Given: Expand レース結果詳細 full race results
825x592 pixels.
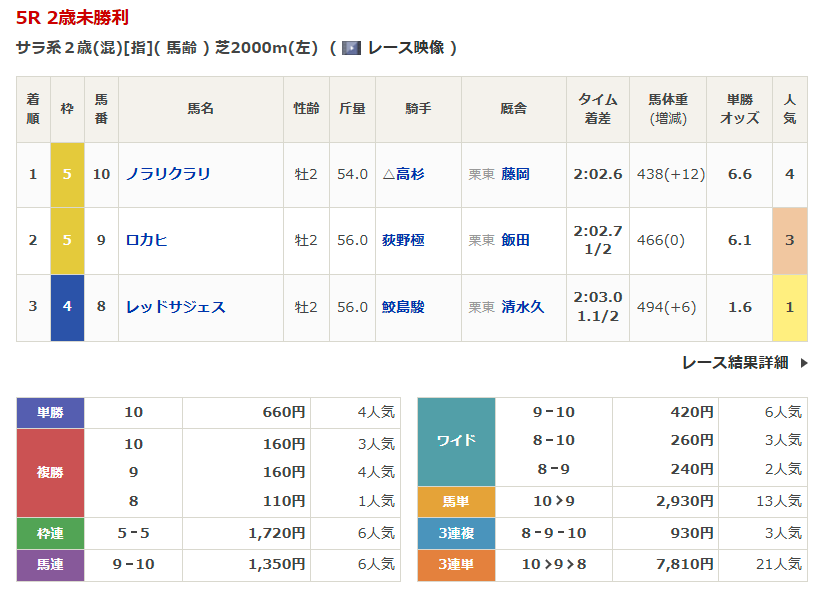Looking at the screenshot, I should (x=735, y=362).
